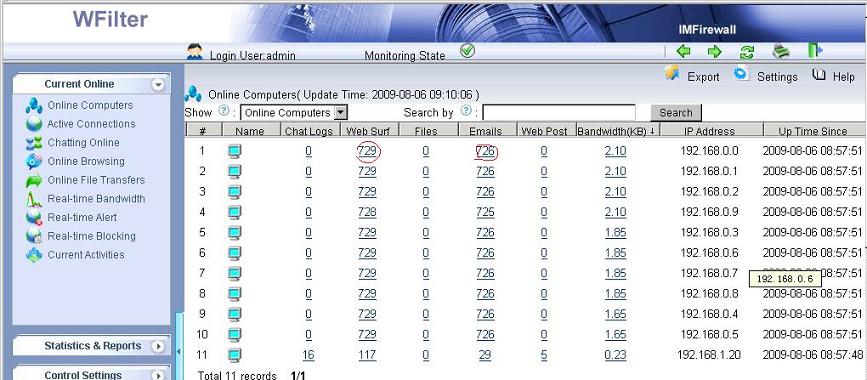The image size is (867, 380).
Task: Click the Export icon
Action: [x=672, y=73]
